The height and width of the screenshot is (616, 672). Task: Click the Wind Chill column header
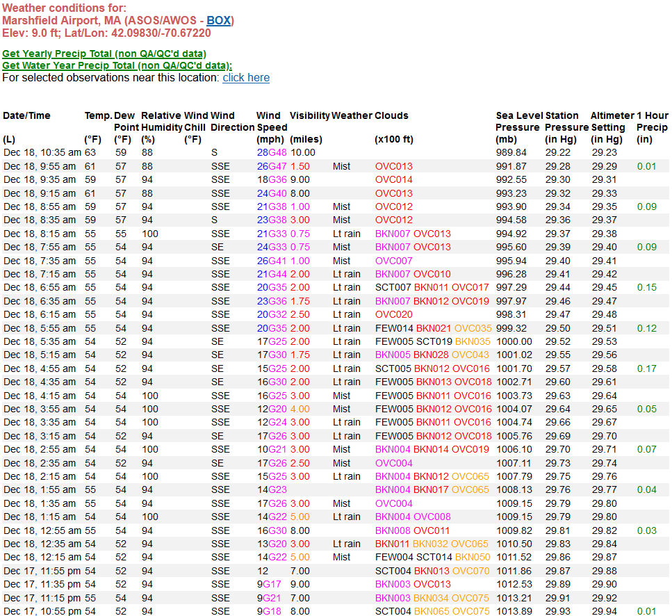(196, 122)
